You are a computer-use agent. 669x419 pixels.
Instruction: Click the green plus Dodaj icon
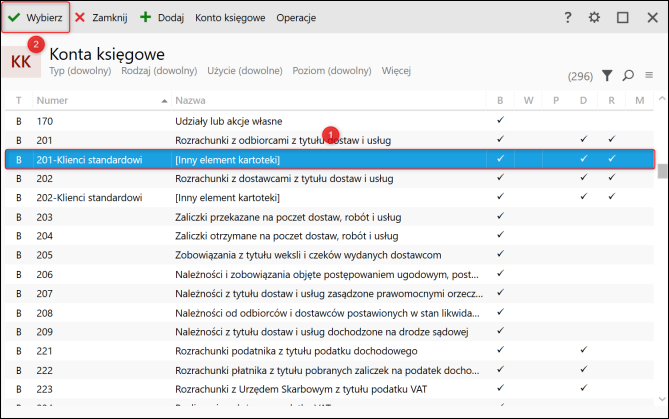point(145,17)
